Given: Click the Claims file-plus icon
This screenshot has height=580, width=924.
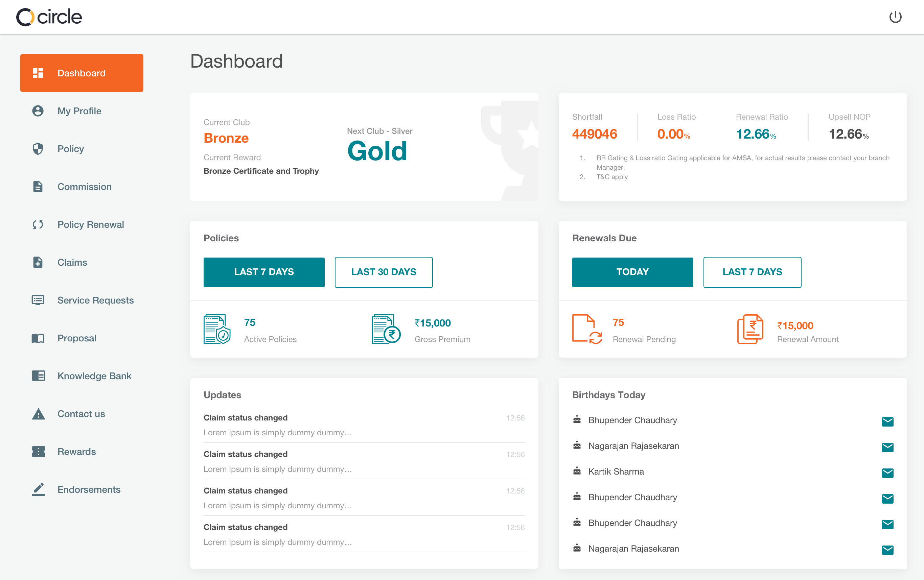Looking at the screenshot, I should (x=38, y=262).
